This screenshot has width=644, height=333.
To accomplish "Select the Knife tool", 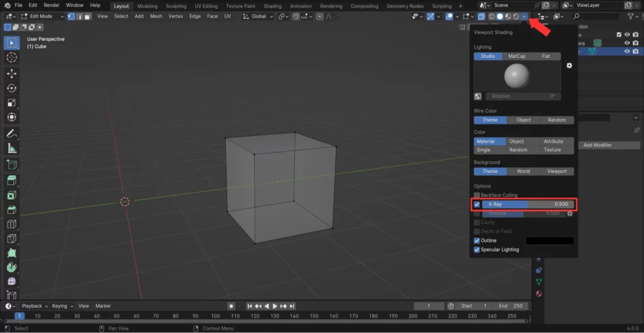I will (x=11, y=239).
